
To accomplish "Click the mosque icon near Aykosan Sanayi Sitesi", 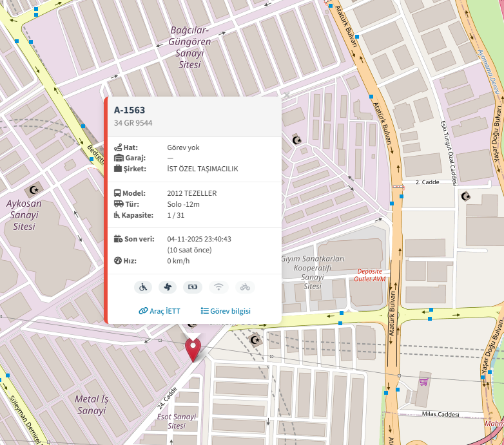I will [x=34, y=190].
